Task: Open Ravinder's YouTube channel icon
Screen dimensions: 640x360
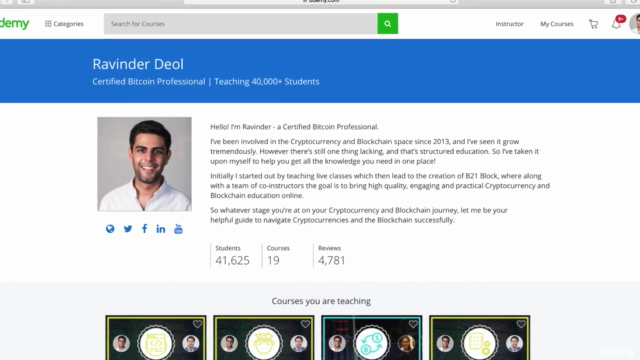Action: pos(178,229)
